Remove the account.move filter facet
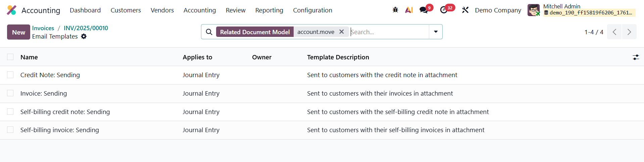Screen dimensions: 644x162 tap(342, 32)
